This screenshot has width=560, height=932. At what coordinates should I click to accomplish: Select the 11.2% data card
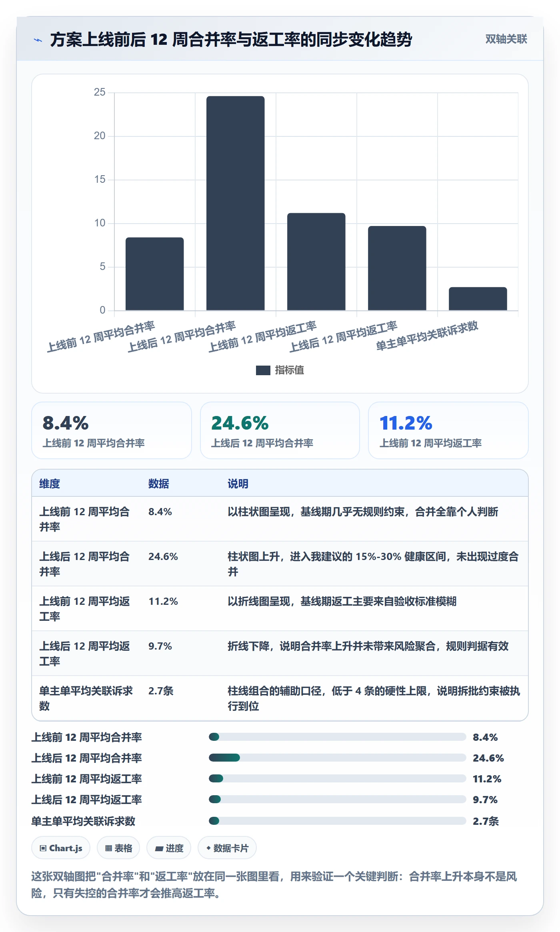click(x=448, y=430)
